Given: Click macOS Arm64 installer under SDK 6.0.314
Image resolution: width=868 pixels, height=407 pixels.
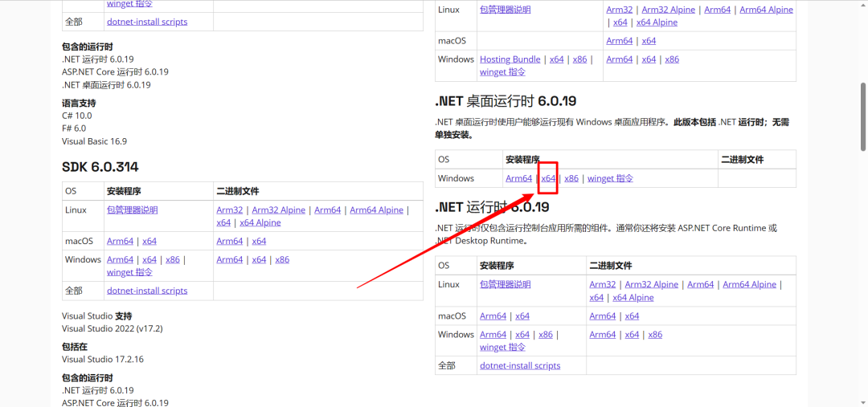Looking at the screenshot, I should [x=120, y=241].
